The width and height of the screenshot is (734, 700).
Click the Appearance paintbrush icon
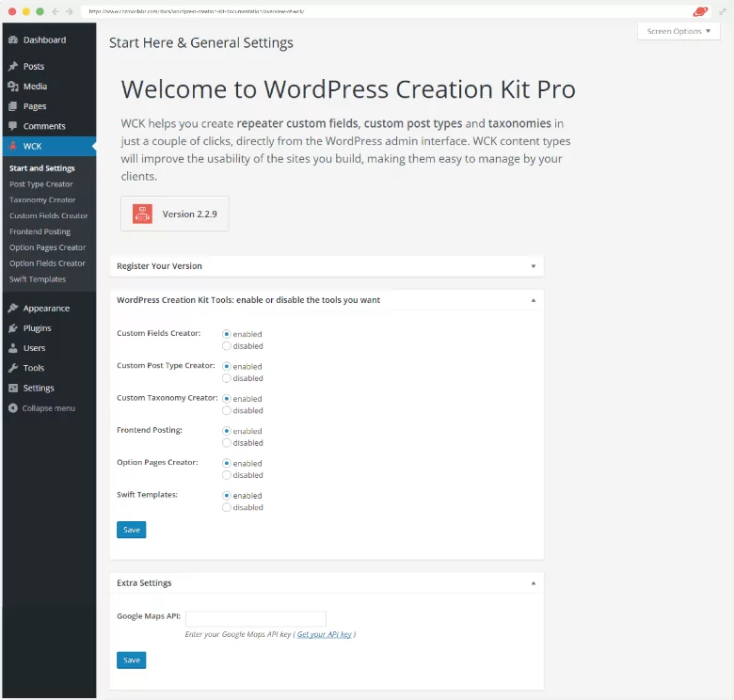13,308
